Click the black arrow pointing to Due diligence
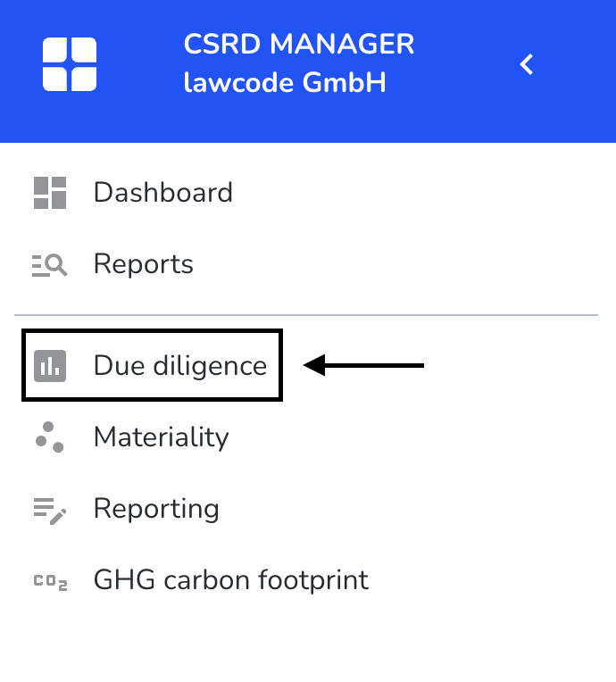This screenshot has height=682, width=616. [x=363, y=365]
